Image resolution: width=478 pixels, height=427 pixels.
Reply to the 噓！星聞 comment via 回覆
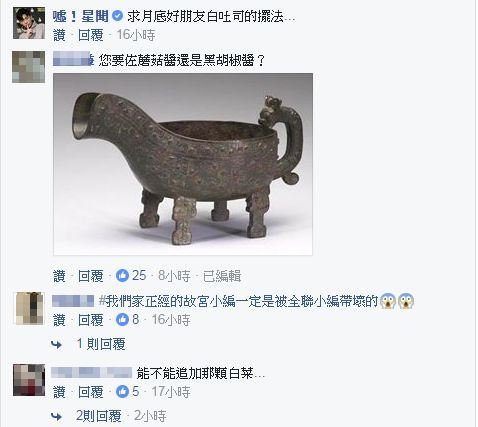click(x=91, y=35)
